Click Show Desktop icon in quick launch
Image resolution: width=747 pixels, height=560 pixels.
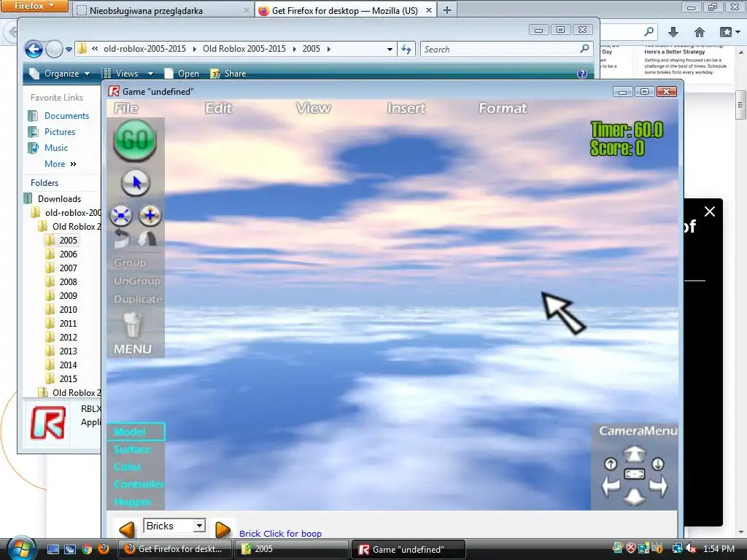coord(53,549)
